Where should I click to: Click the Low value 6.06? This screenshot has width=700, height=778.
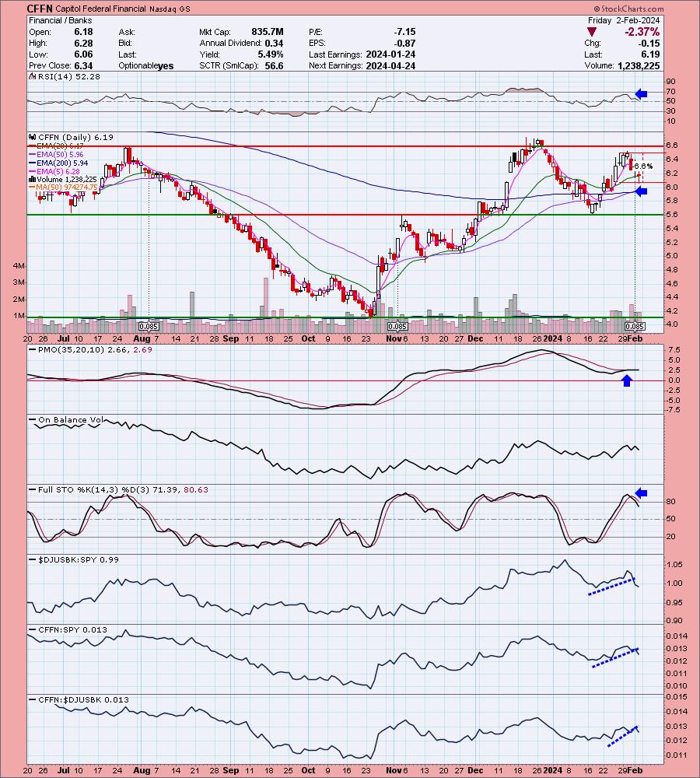click(x=83, y=54)
